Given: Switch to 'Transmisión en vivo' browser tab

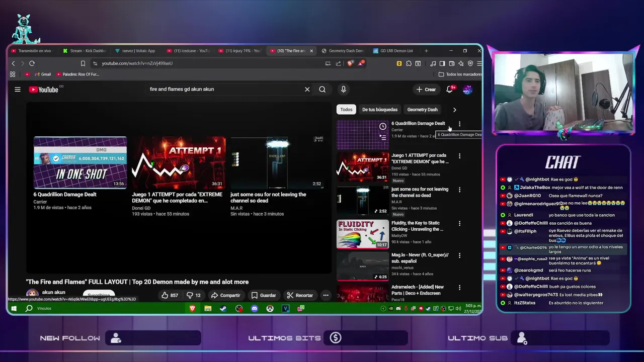Looking at the screenshot, I should point(33,51).
